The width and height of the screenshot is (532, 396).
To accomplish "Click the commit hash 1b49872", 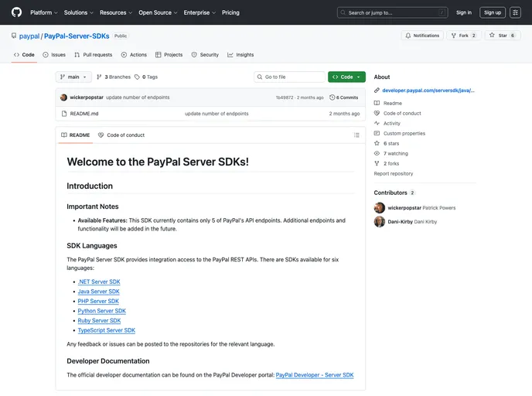I will pyautogui.click(x=285, y=97).
